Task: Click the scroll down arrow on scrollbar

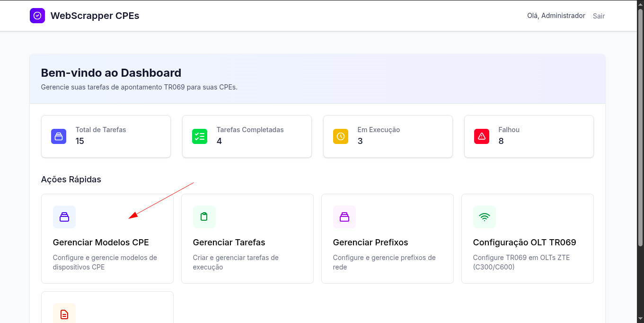Action: pyautogui.click(x=640, y=319)
